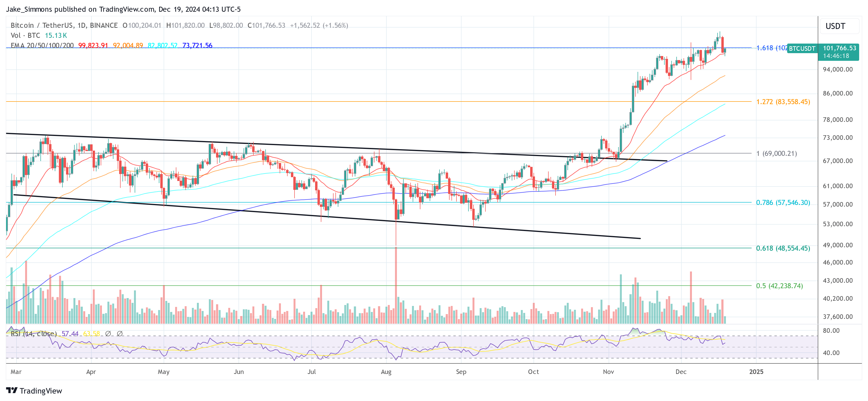Click the 67,000.00 price axis label
This screenshot has height=401, width=868.
click(838, 161)
